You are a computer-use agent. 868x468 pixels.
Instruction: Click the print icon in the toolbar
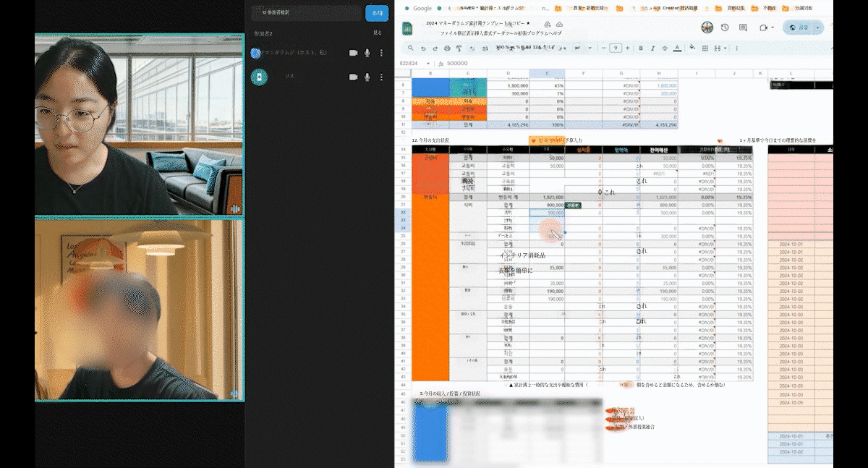tap(447, 48)
